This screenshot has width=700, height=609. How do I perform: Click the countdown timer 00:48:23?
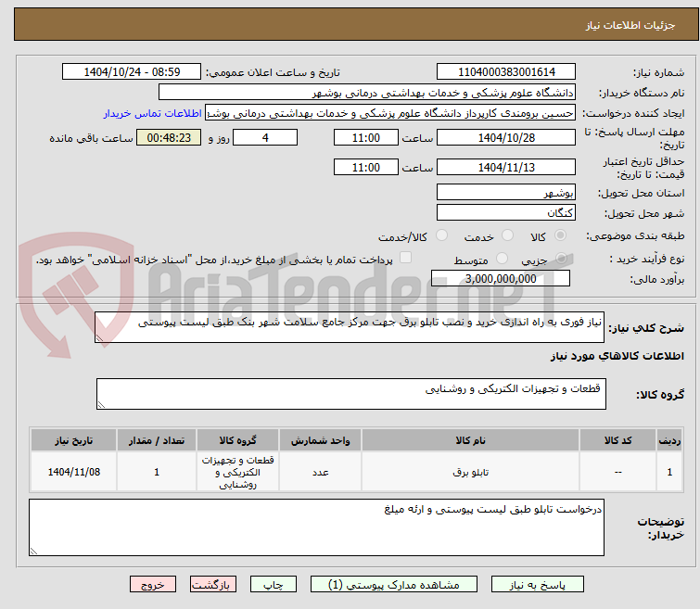click(x=169, y=137)
